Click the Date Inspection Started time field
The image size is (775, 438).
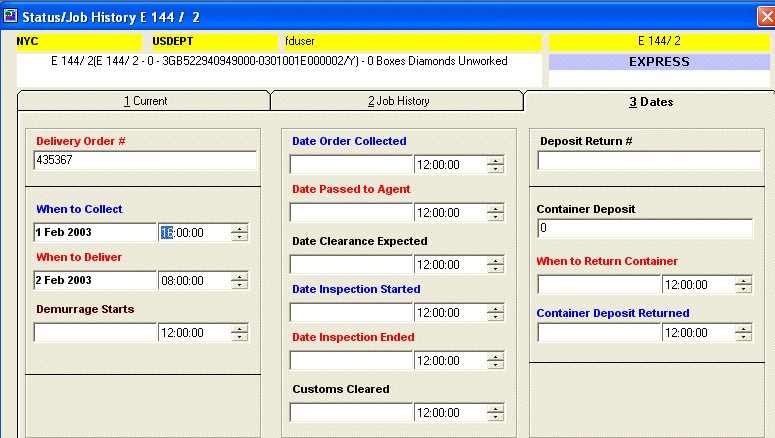click(x=451, y=312)
